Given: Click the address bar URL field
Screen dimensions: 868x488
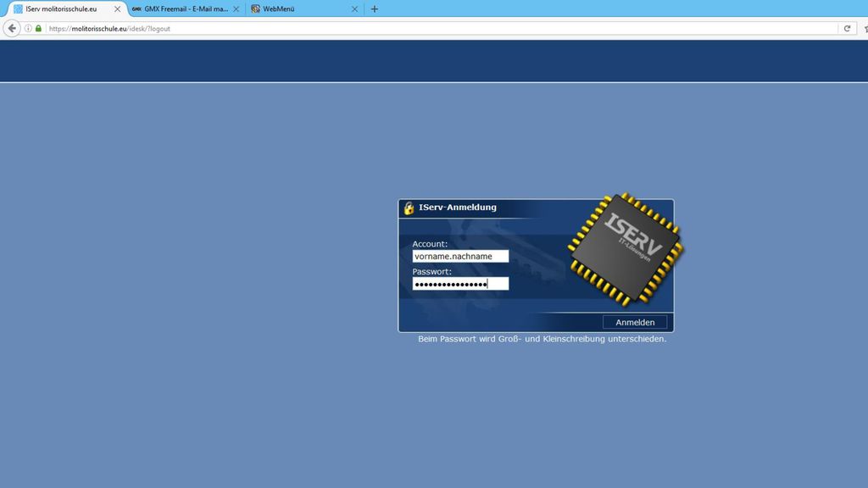Looking at the screenshot, I should point(442,28).
